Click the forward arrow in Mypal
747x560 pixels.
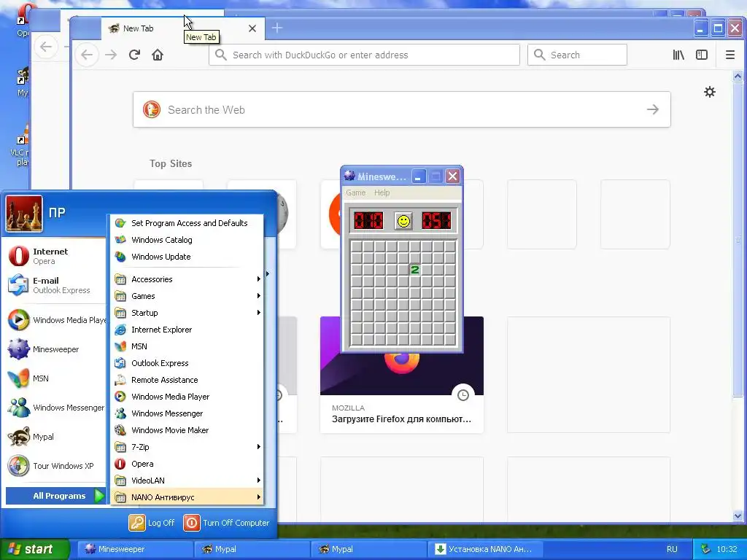click(111, 55)
